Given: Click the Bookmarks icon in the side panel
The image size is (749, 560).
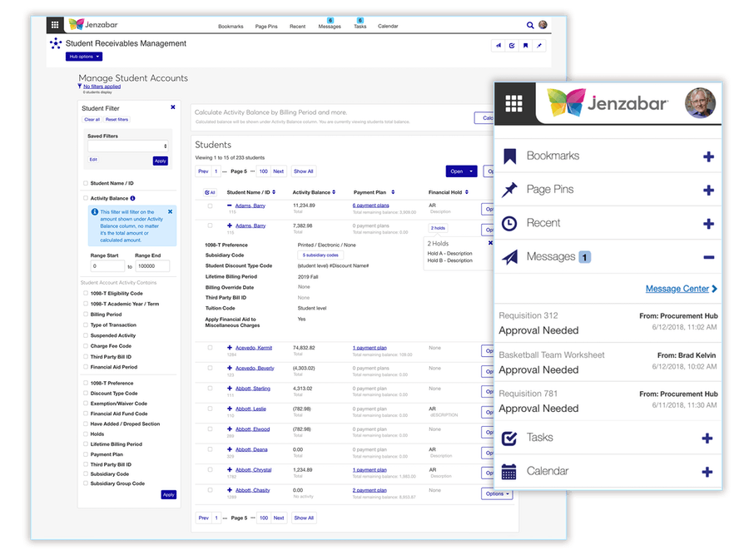Looking at the screenshot, I should (x=509, y=156).
